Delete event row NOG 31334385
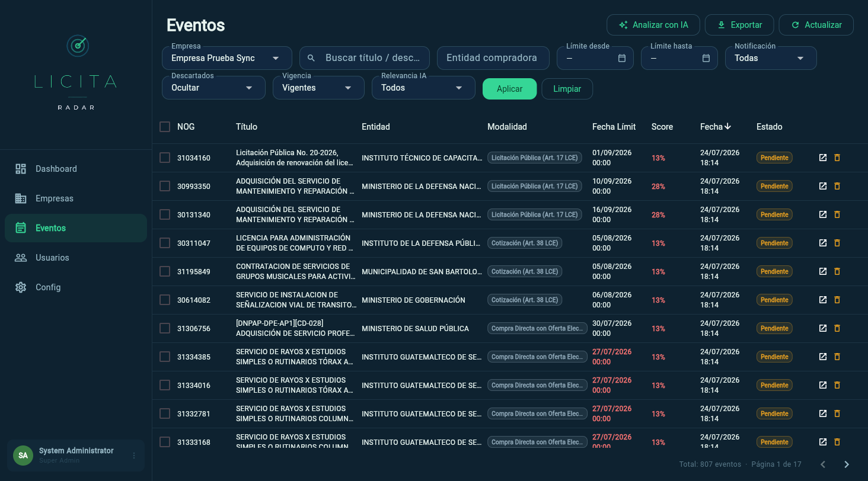The height and width of the screenshot is (481, 868). click(837, 357)
